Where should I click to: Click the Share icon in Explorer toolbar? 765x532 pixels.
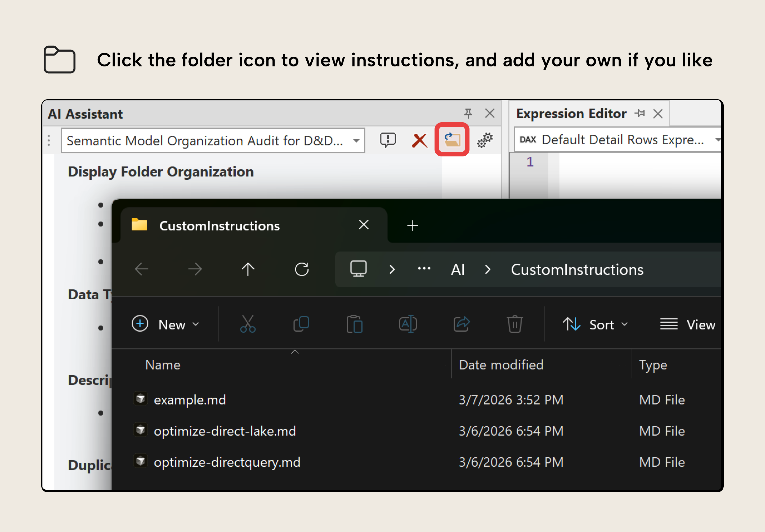[461, 323]
